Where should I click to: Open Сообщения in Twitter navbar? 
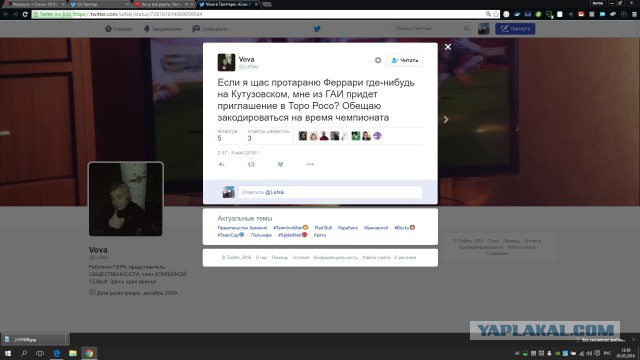click(x=210, y=29)
